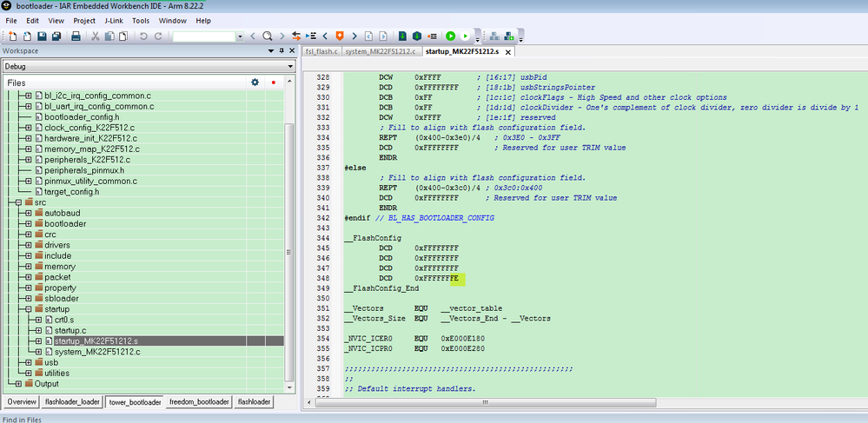Select the freedom_bootloader workspace tab
868x423 pixels.
pos(198,402)
